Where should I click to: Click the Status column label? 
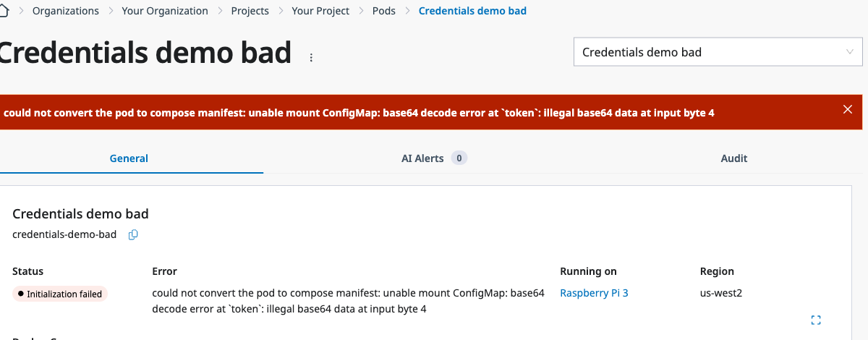coord(27,271)
